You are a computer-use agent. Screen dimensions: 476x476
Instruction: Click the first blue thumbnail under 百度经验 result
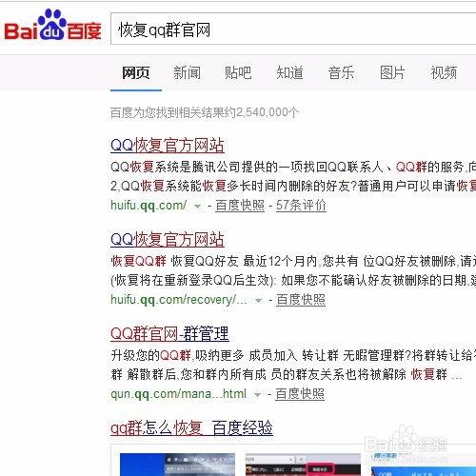point(177,465)
